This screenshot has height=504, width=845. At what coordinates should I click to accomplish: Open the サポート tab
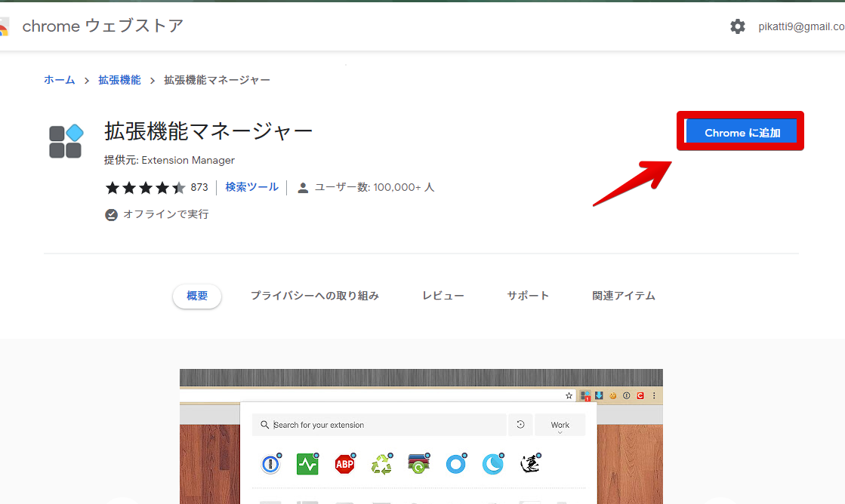528,297
